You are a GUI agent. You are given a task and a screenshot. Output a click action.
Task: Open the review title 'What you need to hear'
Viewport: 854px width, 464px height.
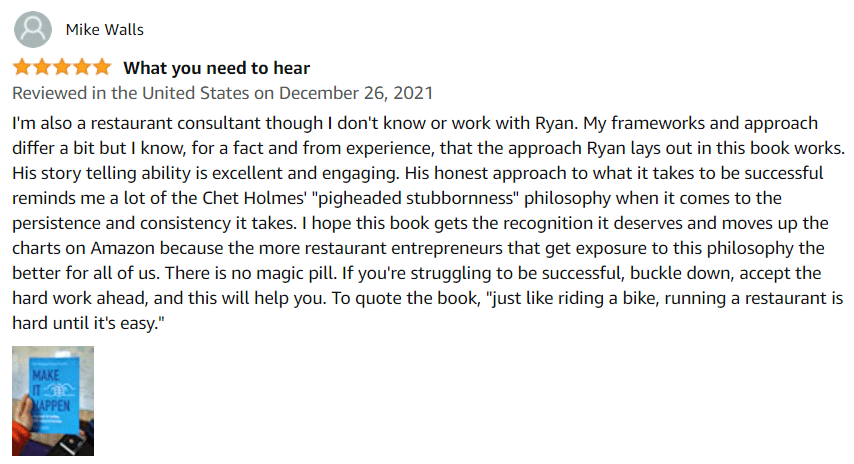(216, 68)
